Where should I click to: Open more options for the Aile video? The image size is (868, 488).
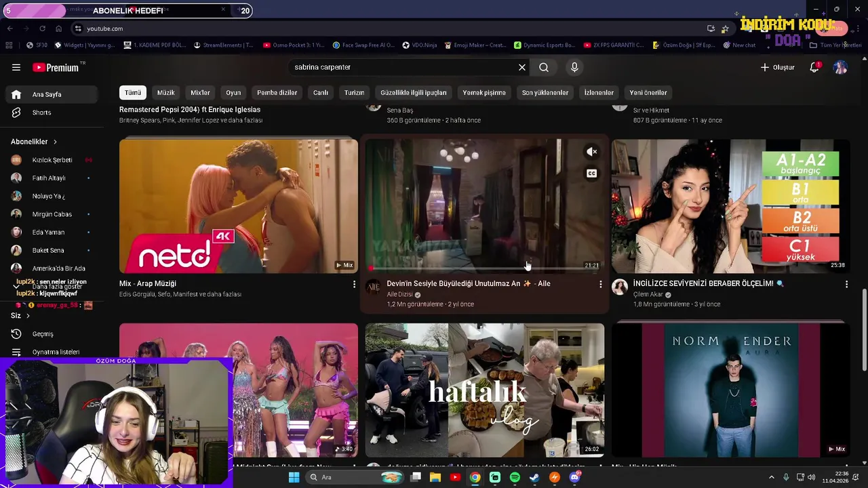tap(600, 285)
